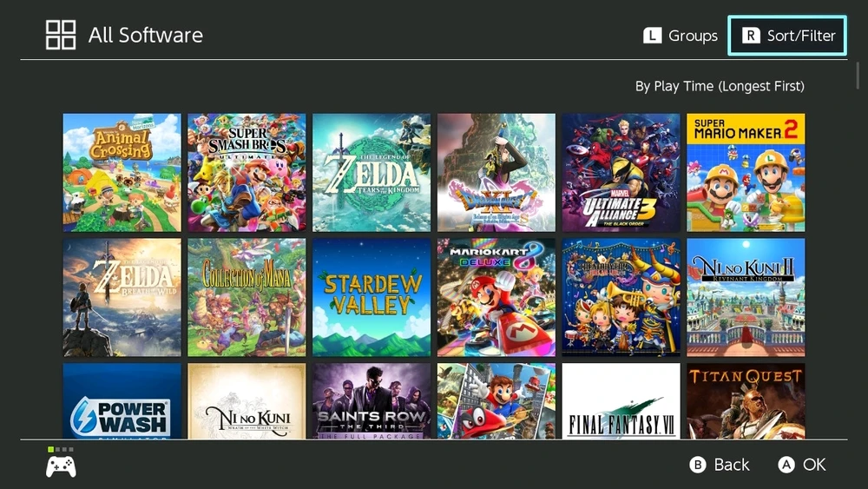Open Animal Crossing New Horizons game tile
868x489 pixels.
point(122,172)
